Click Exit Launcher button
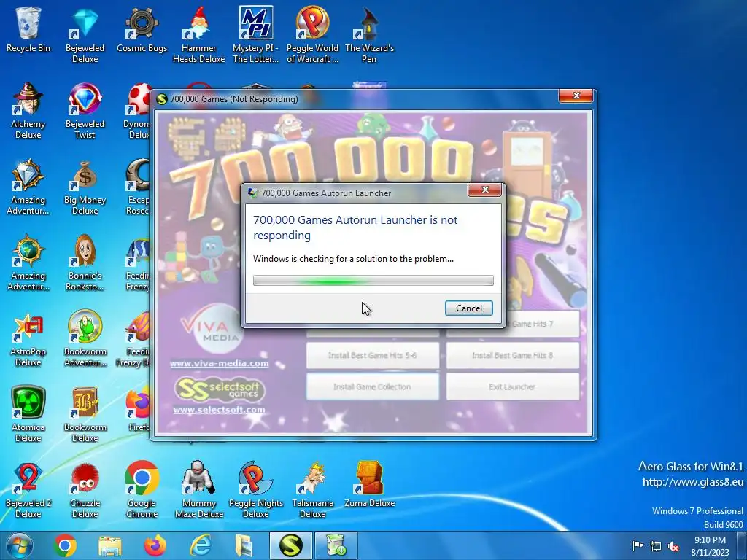Viewport: 747px width, 560px height. tap(513, 386)
